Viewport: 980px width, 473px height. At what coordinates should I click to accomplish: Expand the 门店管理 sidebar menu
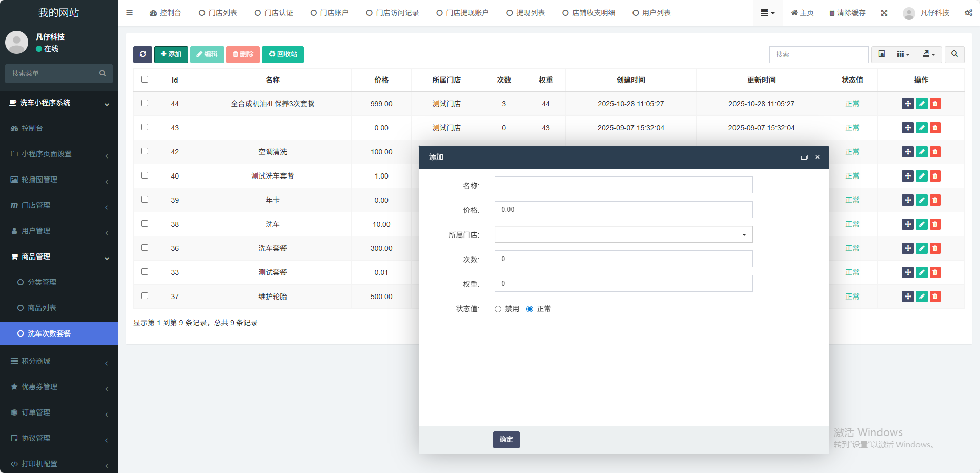point(59,205)
